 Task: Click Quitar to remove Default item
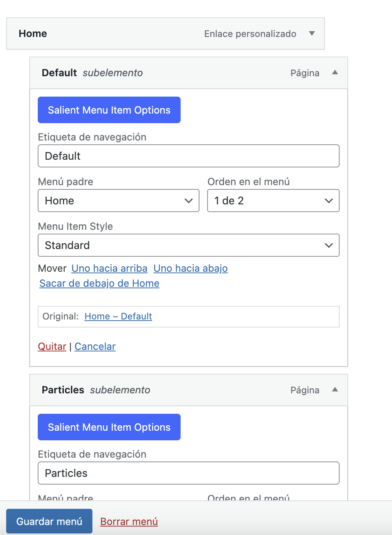[52, 346]
